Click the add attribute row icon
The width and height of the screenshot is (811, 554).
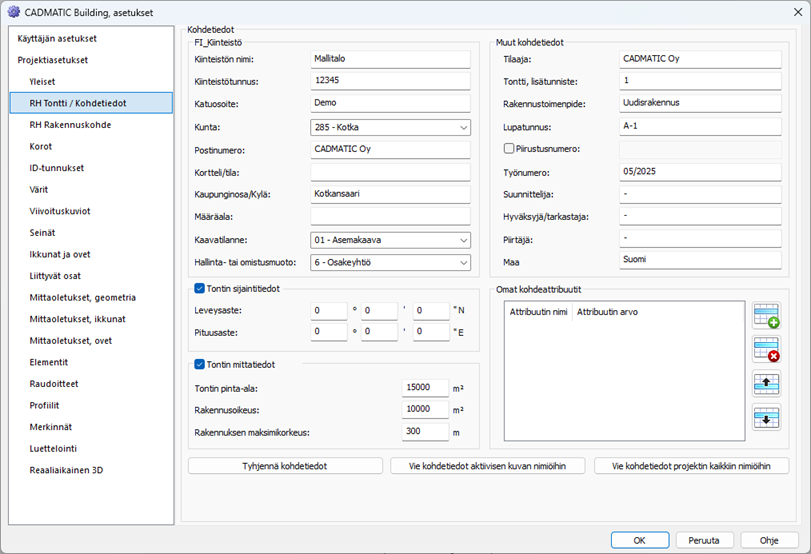(x=767, y=316)
